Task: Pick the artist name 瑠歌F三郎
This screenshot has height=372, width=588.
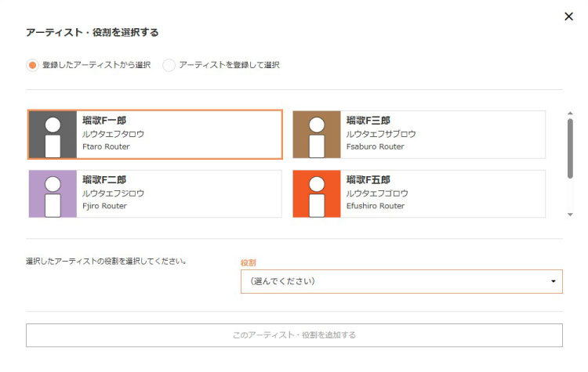Action: click(x=368, y=121)
